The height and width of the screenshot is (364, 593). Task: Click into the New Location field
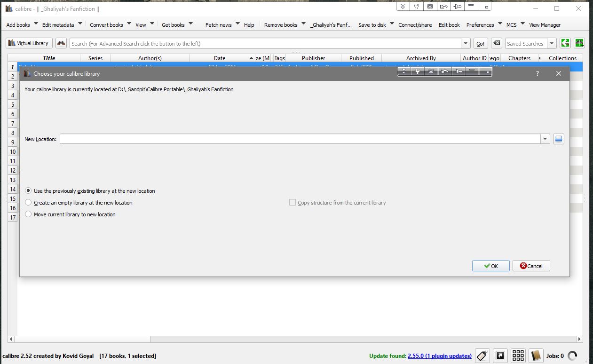(300, 139)
